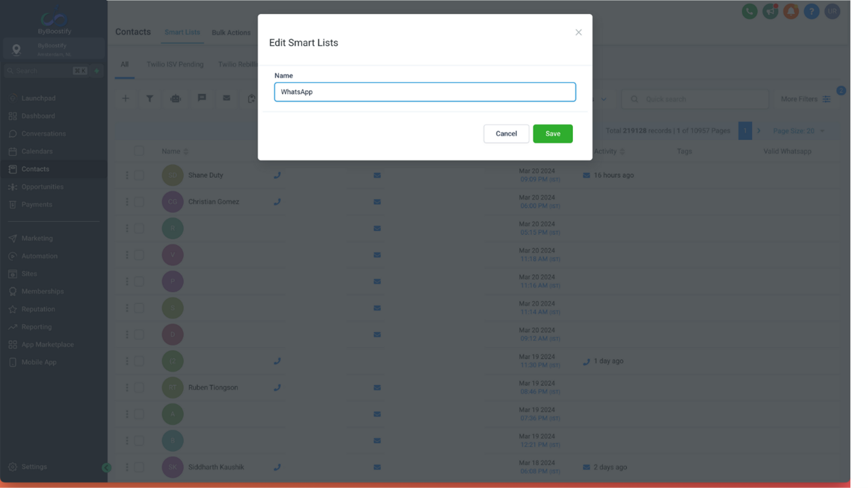Screen dimensions: 868x488
Task: Switch to the Bulk Actions tab
Action: (231, 33)
